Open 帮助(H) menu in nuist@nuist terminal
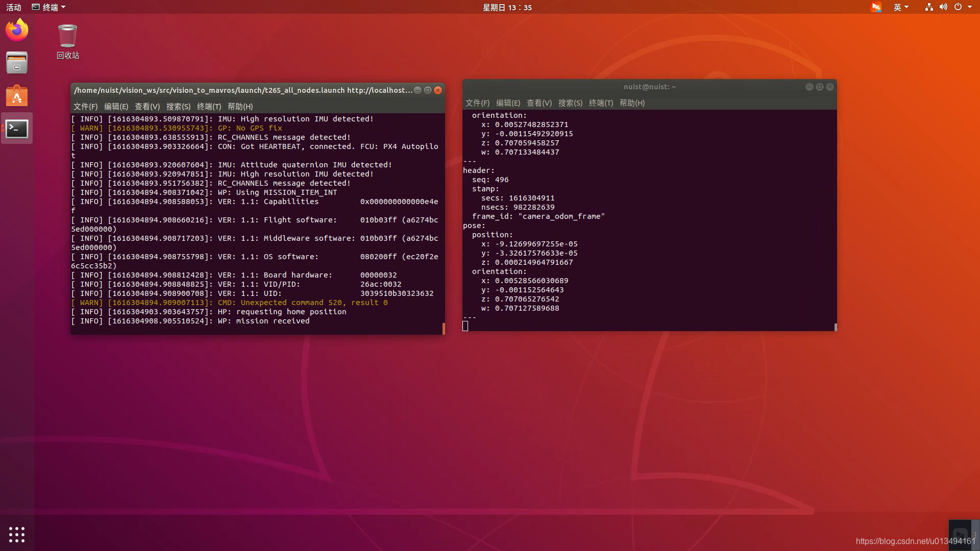980x551 pixels. [632, 103]
